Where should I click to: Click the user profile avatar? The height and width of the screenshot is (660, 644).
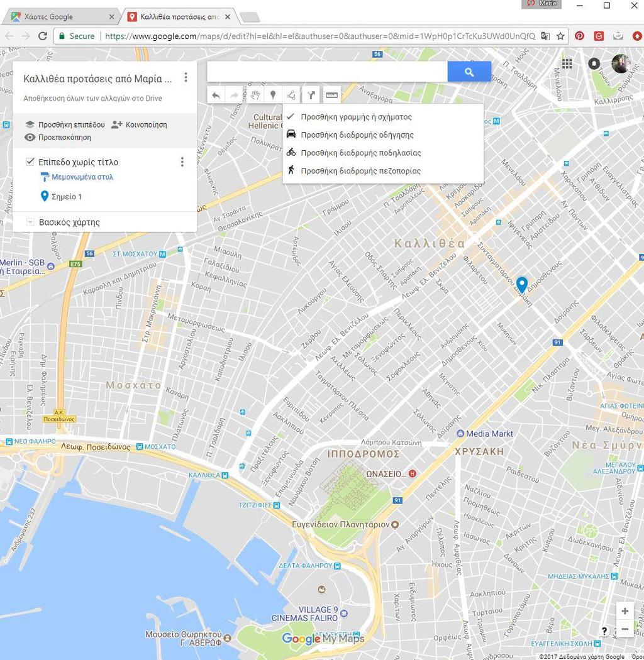click(x=621, y=63)
